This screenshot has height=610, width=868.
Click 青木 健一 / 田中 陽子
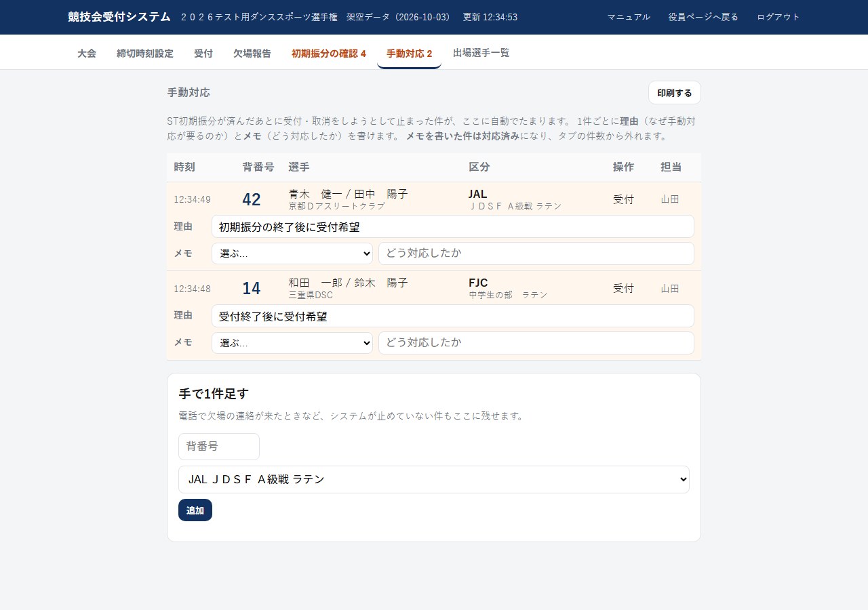coord(348,194)
